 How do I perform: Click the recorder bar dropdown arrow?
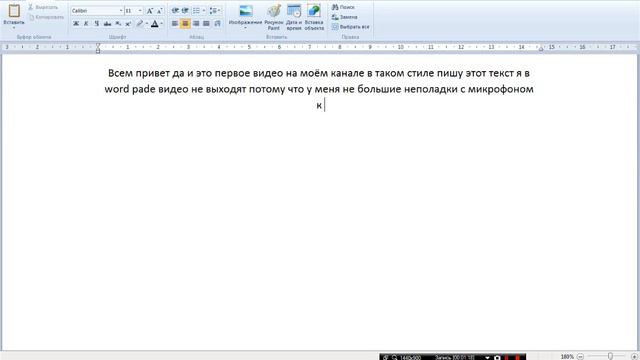click(x=487, y=358)
